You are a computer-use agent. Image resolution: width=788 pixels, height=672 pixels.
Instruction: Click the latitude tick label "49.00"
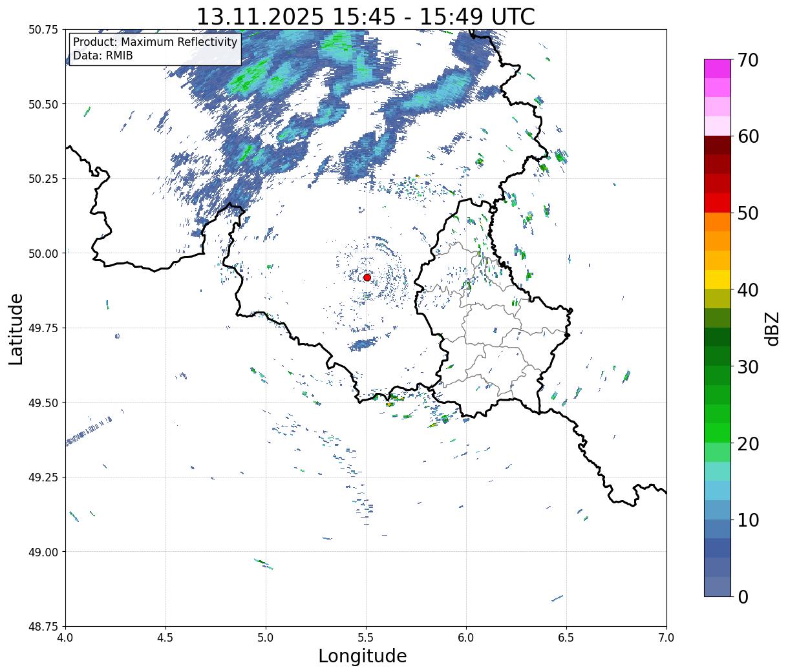43,552
